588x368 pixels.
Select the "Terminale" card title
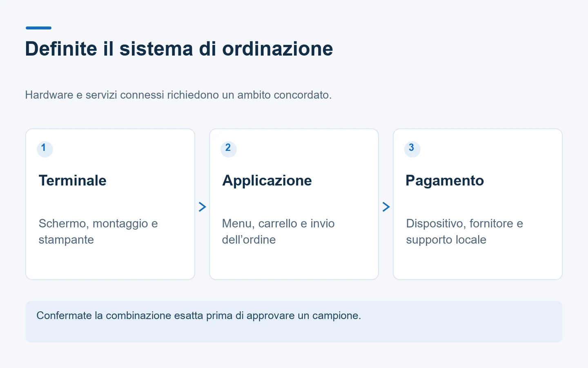tap(73, 180)
